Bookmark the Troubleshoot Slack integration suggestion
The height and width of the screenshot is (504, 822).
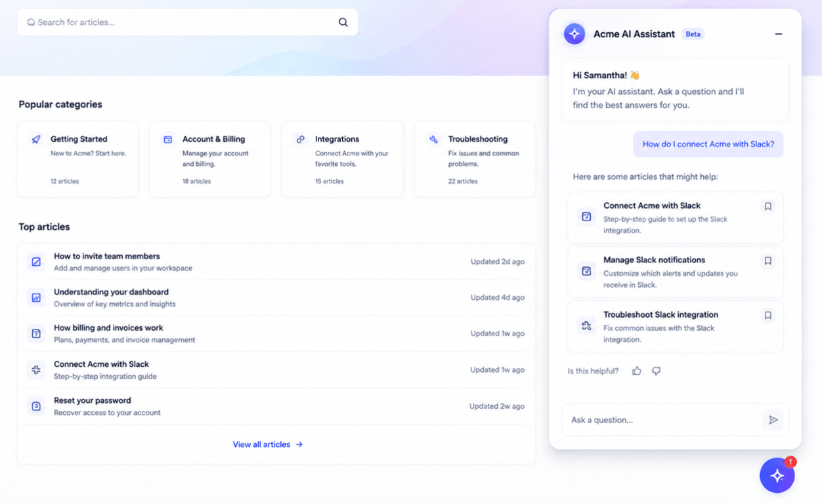[768, 316]
